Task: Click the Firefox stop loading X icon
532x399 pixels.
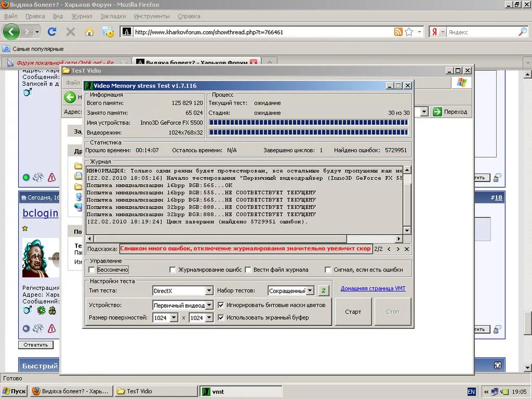Action: (x=71, y=32)
